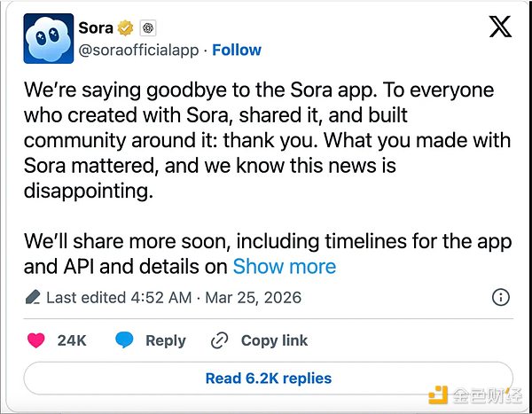Click the blue reply speech bubble icon

tap(125, 340)
